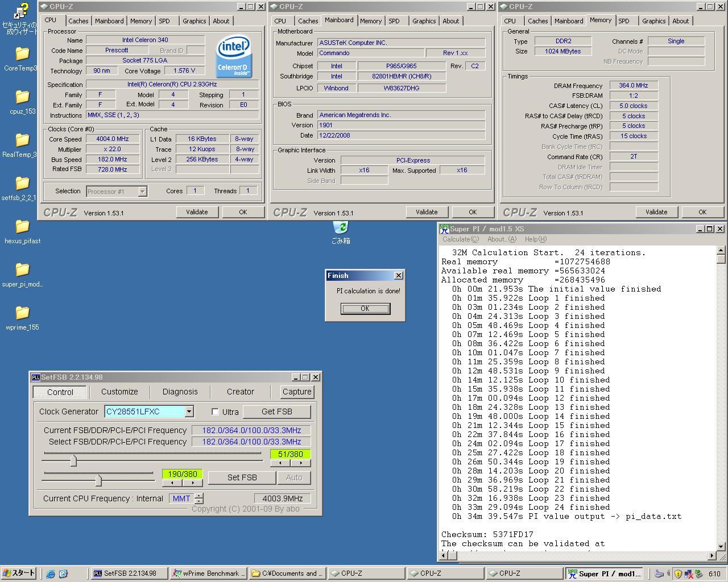Click the Super PI vertical scrollbar up arrow
This screenshot has width=728, height=582.
coord(721,251)
